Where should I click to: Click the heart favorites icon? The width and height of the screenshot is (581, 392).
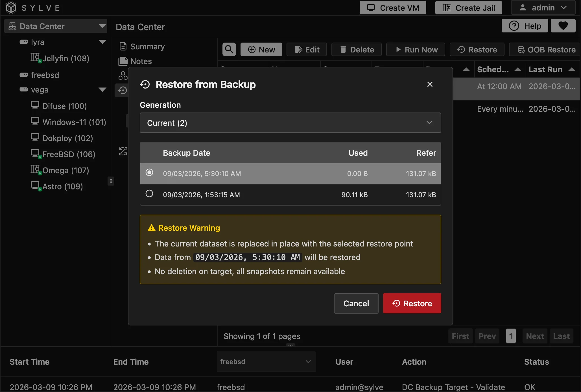point(563,26)
